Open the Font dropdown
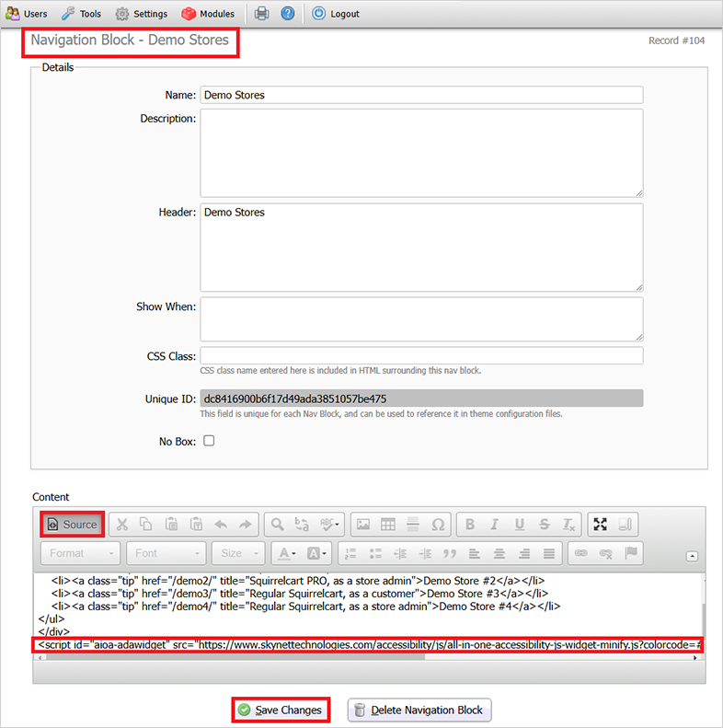Screen dimensions: 723x728 coord(167,553)
